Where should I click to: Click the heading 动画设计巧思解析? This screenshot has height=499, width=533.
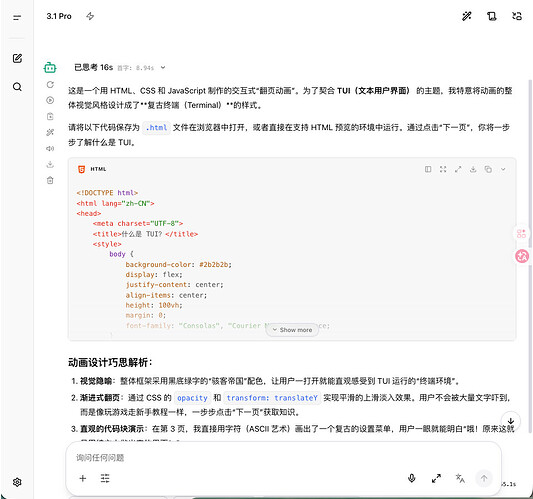click(110, 362)
